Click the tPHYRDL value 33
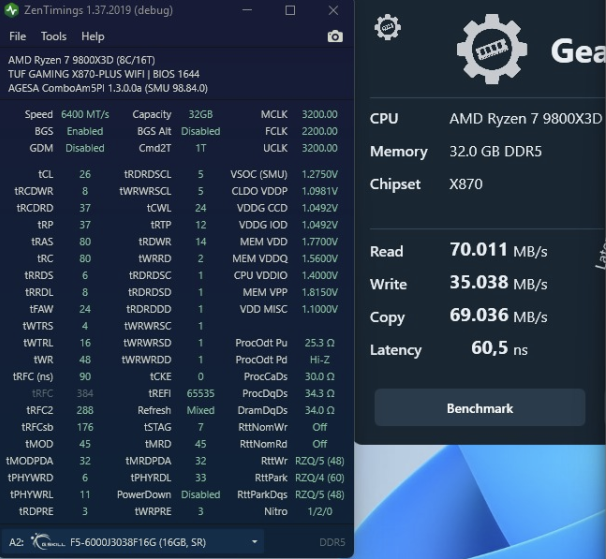The width and height of the screenshot is (606, 559). click(201, 478)
